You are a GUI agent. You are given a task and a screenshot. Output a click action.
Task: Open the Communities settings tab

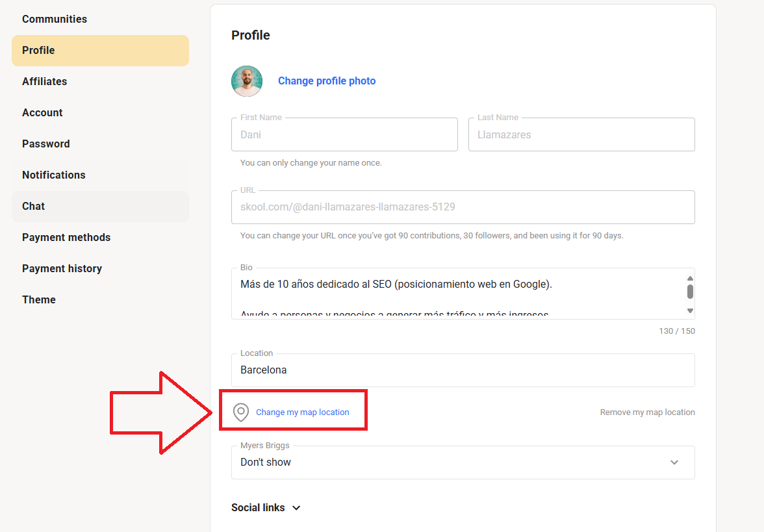pos(55,19)
